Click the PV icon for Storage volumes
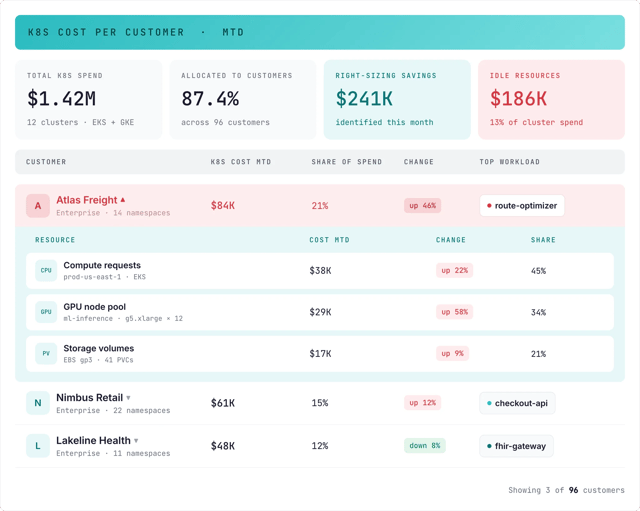 pos(46,353)
